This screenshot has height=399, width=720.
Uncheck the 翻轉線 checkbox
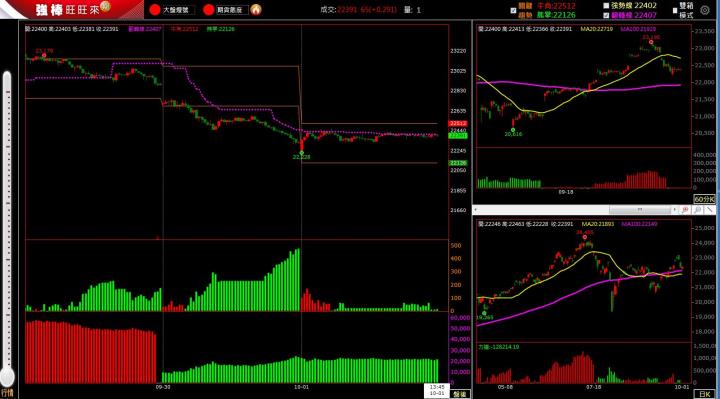(606, 15)
